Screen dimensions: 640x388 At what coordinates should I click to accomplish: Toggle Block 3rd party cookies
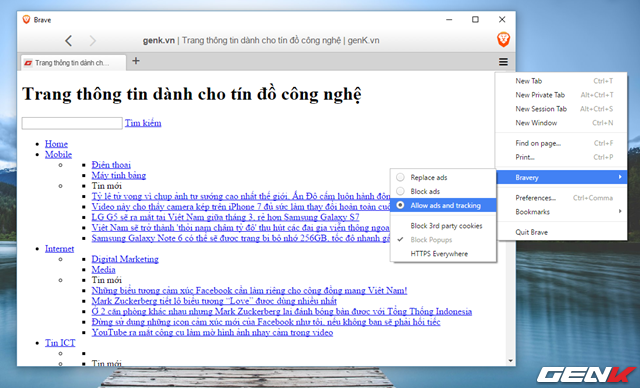point(443,226)
